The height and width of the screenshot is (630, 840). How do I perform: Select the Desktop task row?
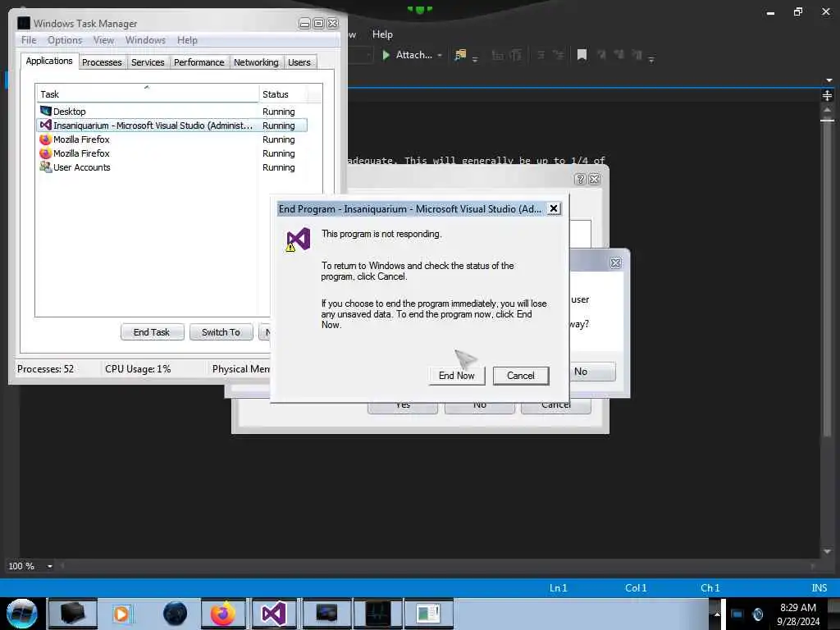click(x=171, y=112)
